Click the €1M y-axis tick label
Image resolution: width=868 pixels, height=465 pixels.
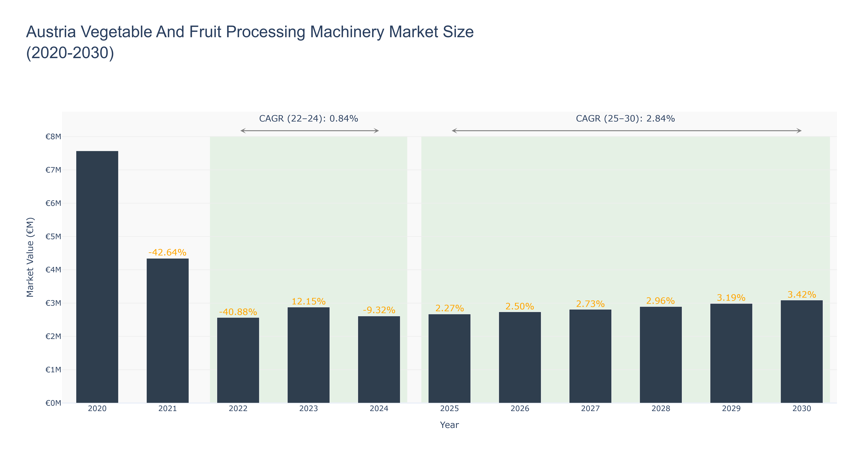click(53, 370)
